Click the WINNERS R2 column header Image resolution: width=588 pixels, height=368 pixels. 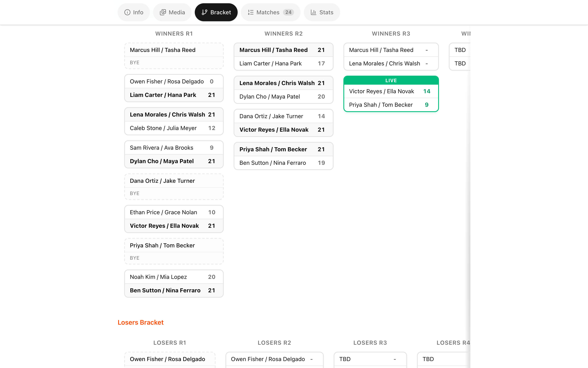284,34
